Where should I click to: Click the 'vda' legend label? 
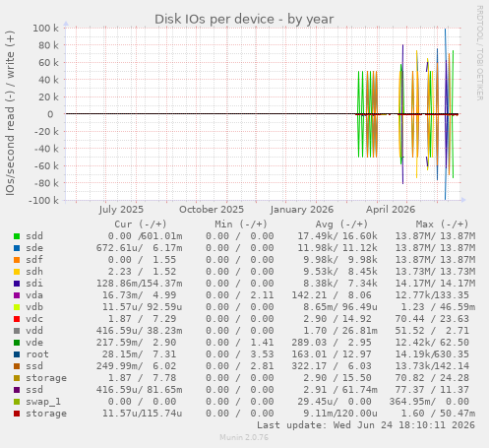click(34, 295)
